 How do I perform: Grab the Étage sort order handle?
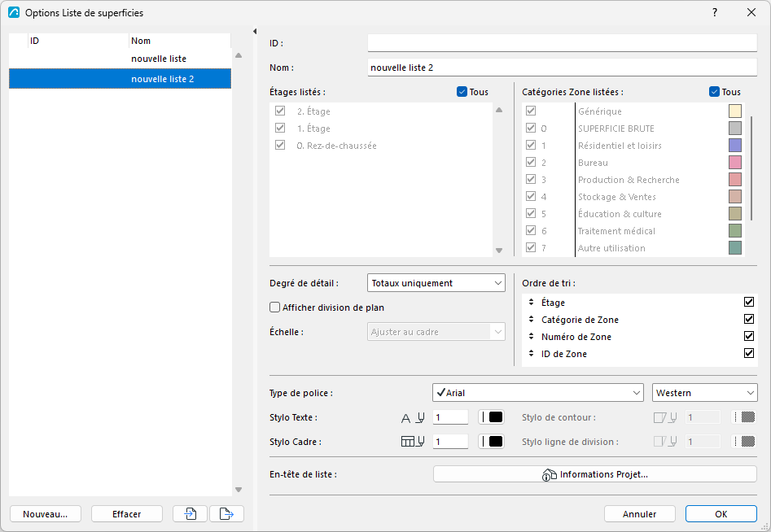(x=531, y=302)
